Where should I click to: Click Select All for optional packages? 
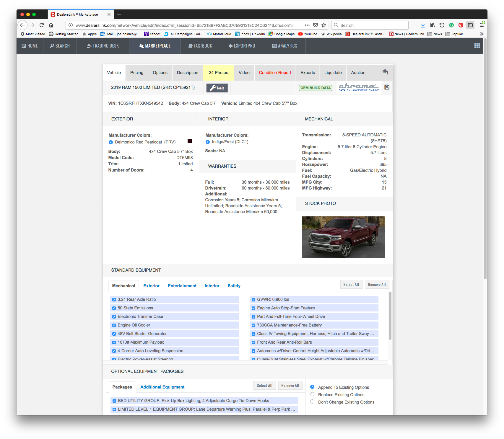265,386
